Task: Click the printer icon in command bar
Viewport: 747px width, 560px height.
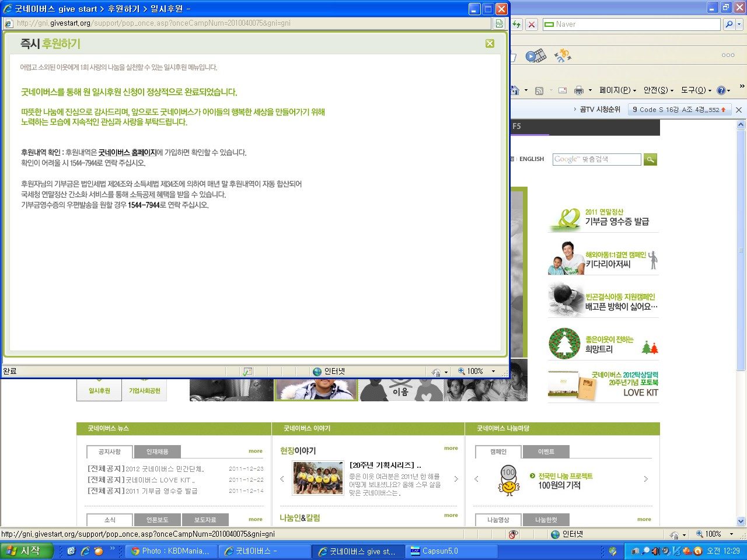Action: click(x=579, y=90)
